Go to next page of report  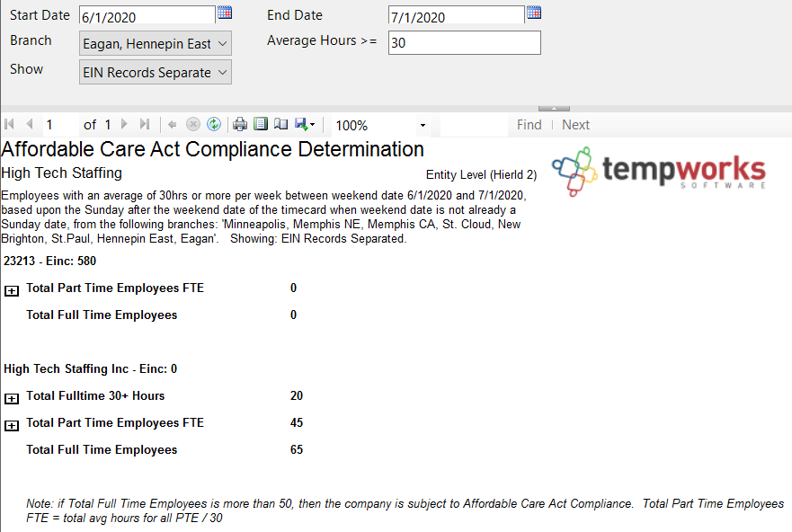tap(124, 124)
